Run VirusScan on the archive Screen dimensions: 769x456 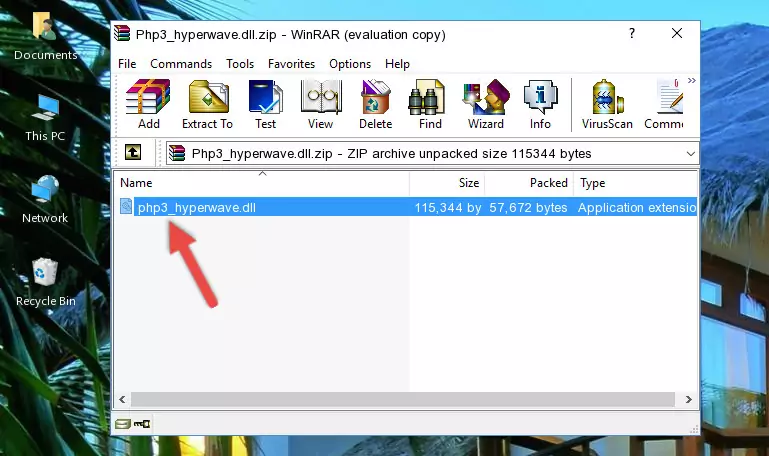(x=607, y=104)
